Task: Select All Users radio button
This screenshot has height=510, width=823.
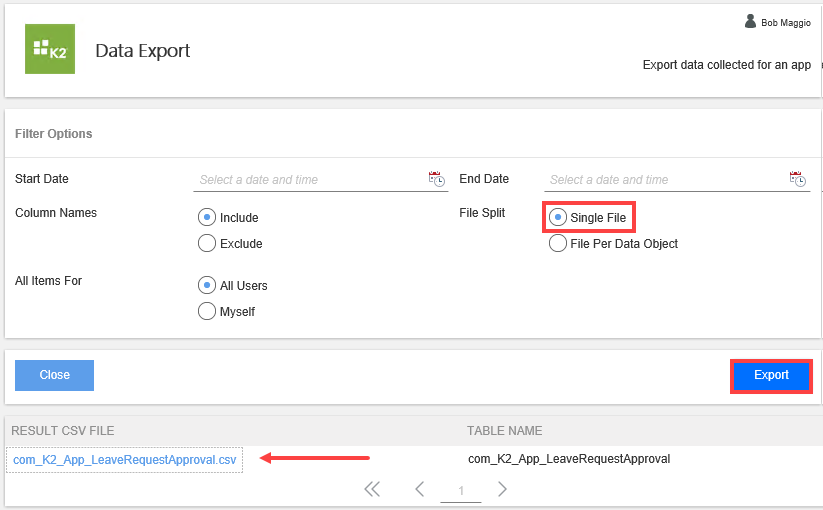Action: point(207,285)
